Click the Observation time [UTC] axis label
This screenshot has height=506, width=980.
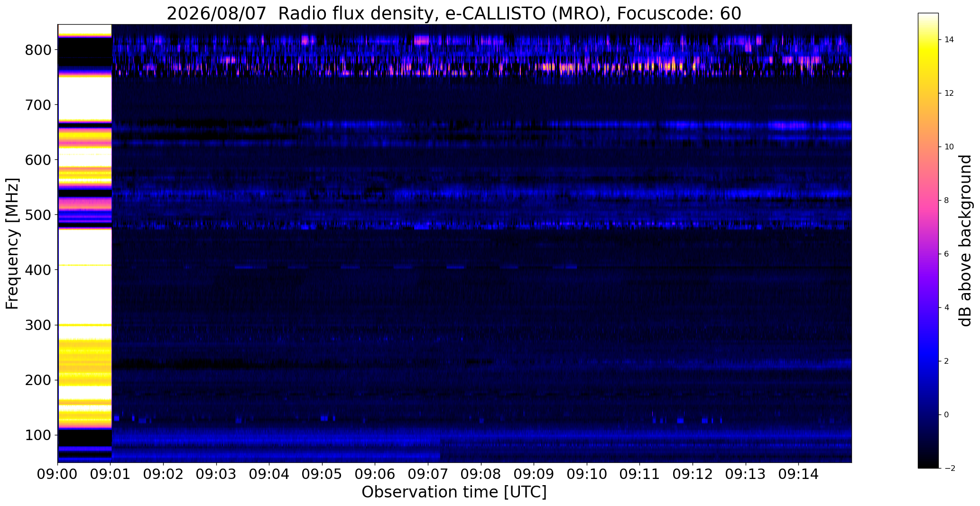[454, 492]
